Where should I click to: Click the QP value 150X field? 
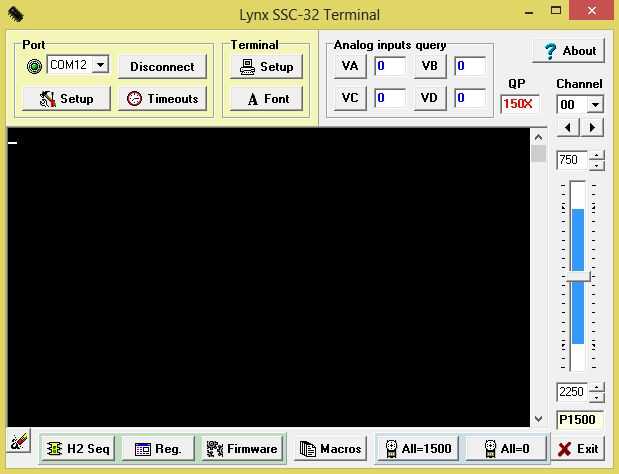[519, 104]
